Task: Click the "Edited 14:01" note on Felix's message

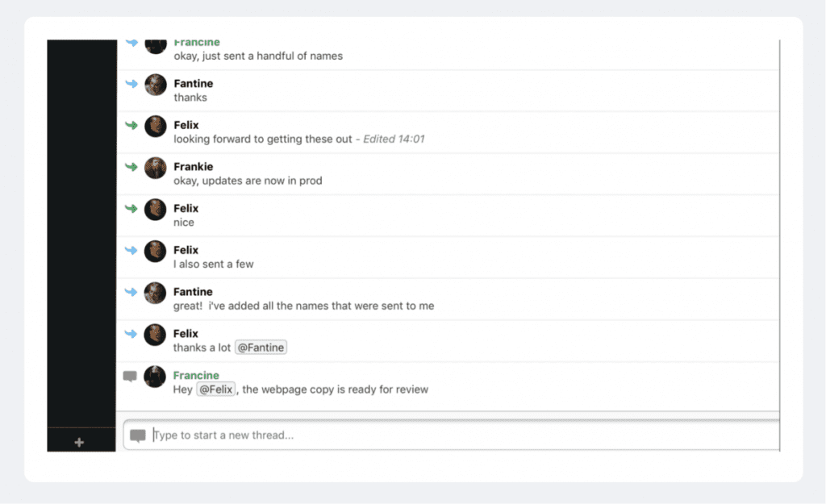Action: 394,139
